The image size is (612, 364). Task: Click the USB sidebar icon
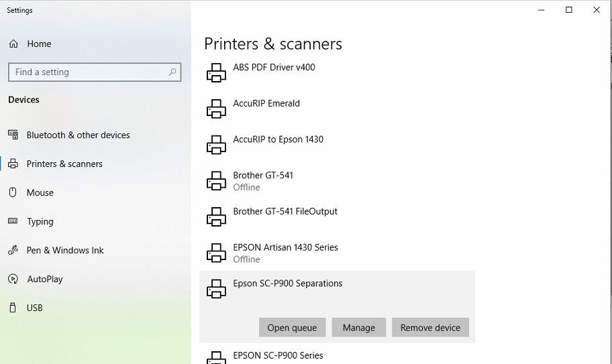tap(13, 308)
